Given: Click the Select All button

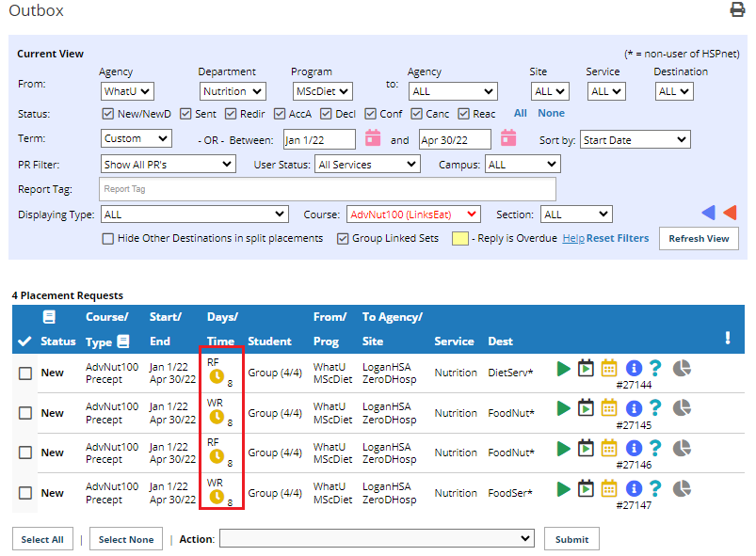Looking at the screenshot, I should [42, 539].
